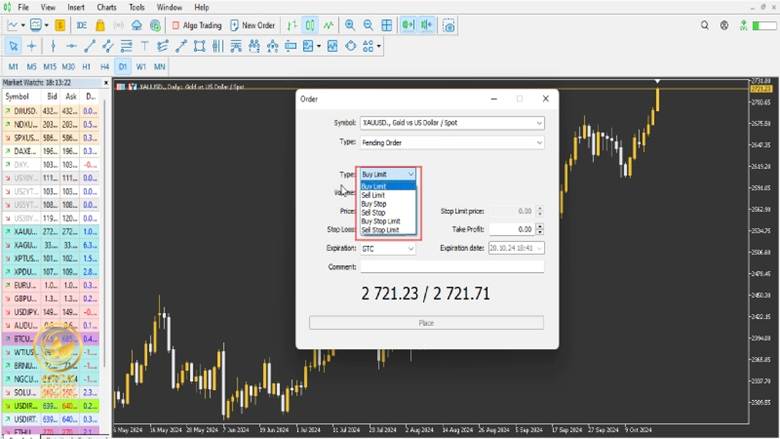The height and width of the screenshot is (439, 780).
Task: Switch timeframe to M15
Action: [50, 67]
